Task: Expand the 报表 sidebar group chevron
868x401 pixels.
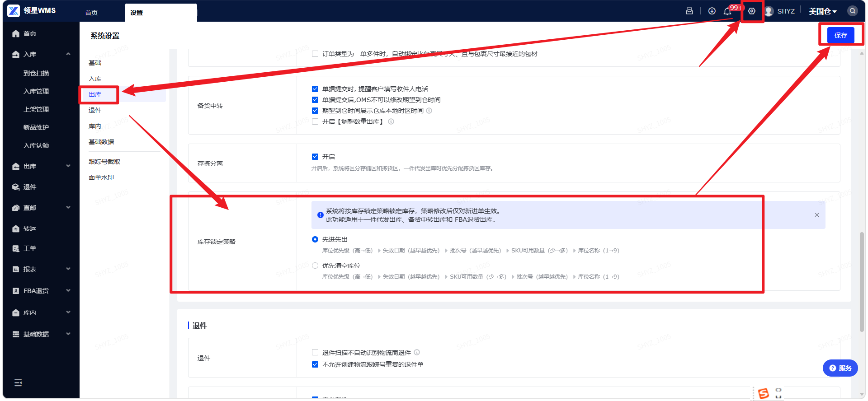Action: tap(68, 269)
